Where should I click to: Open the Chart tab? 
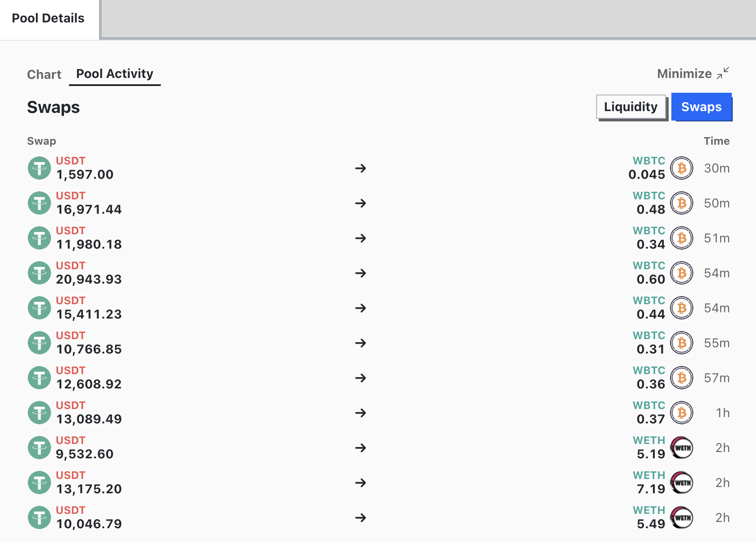click(44, 74)
